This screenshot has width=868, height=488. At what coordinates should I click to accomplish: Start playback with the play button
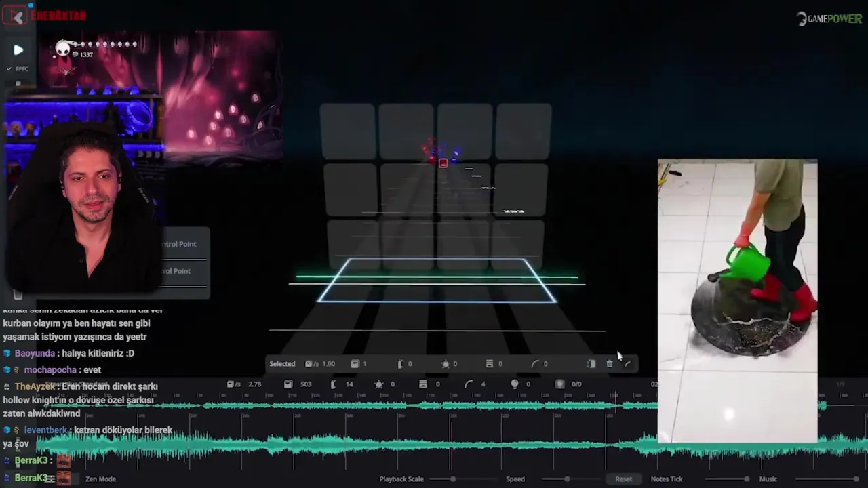18,50
